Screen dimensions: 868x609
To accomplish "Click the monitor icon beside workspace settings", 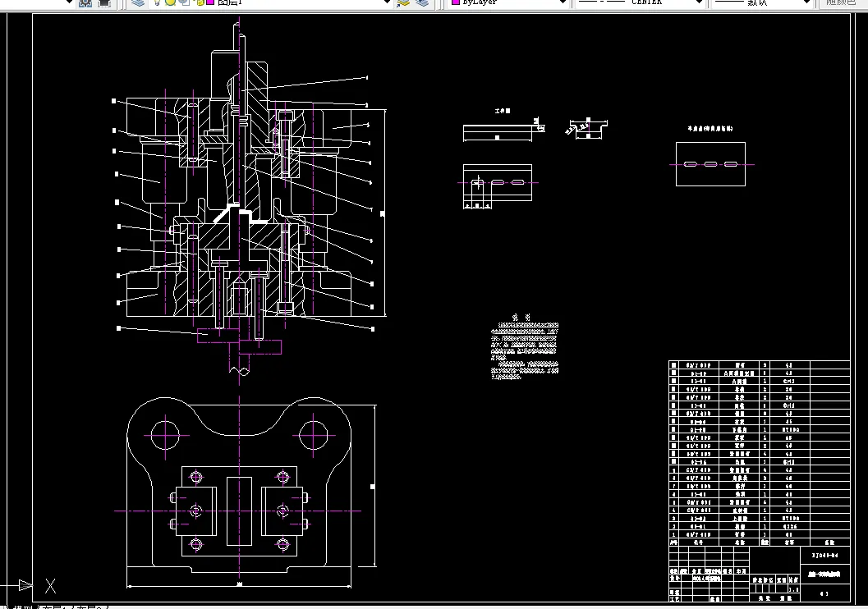I will pos(104,2).
